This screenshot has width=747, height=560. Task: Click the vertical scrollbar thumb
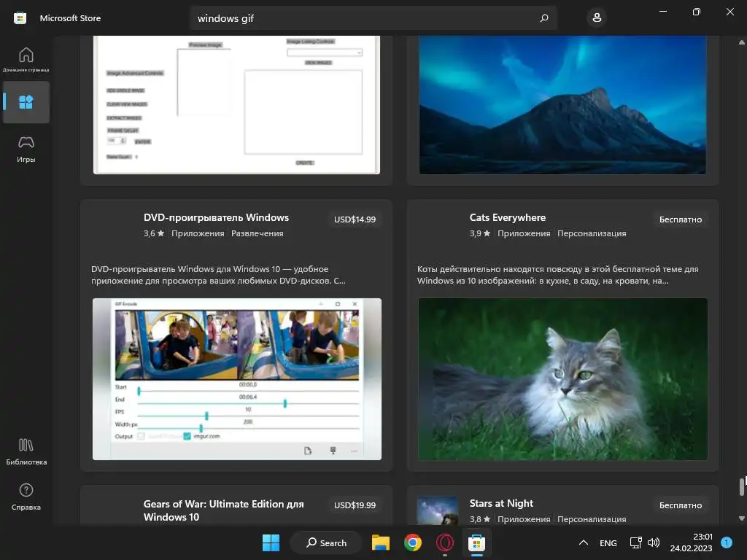[x=741, y=486]
